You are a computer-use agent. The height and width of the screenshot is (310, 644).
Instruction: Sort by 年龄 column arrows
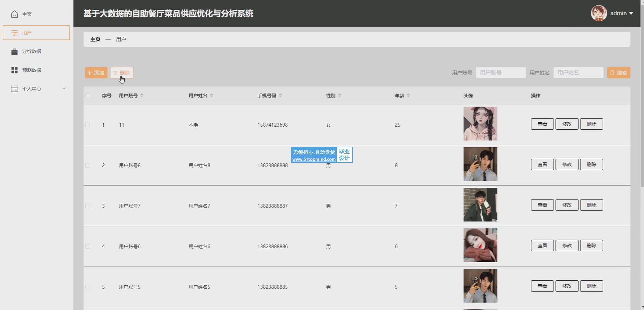(408, 96)
